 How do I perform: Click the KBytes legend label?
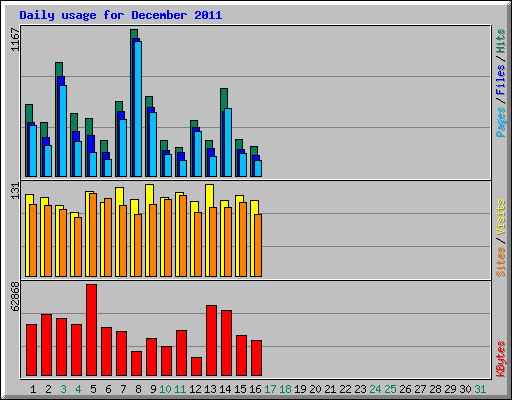(500, 359)
